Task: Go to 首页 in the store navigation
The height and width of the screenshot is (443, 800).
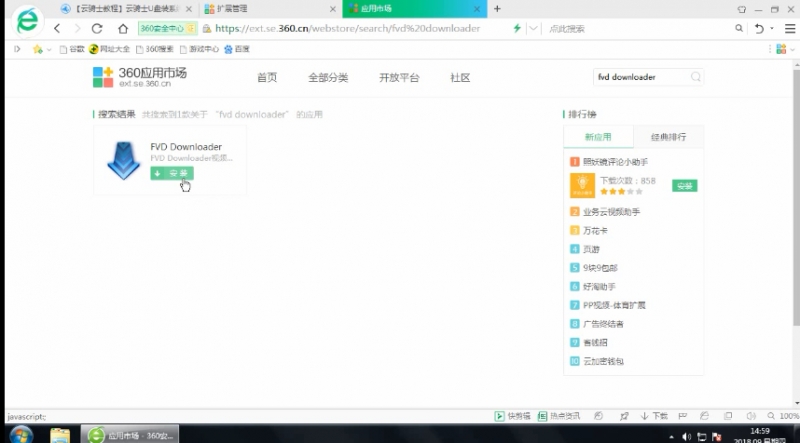Action: pos(267,78)
